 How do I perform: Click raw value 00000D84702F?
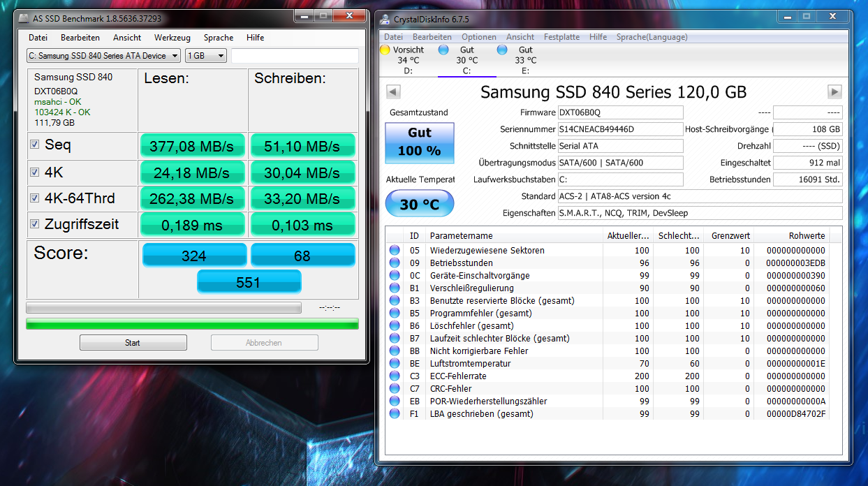(795, 413)
